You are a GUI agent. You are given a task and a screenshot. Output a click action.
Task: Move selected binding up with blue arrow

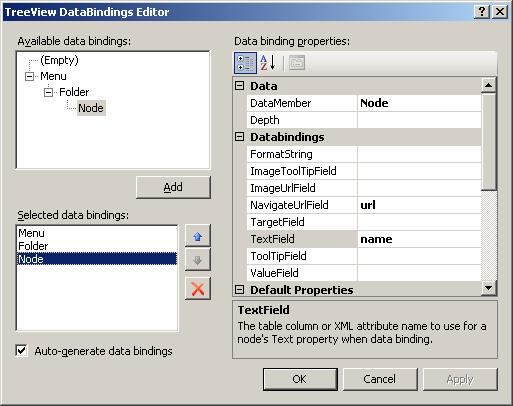click(198, 236)
